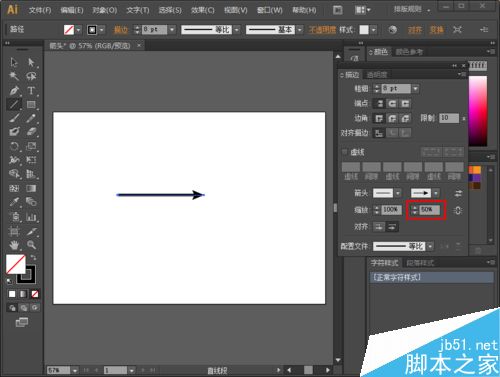This screenshot has height=377, width=500.
Task: Set toolbox paint mode to solid Color
Action: pos(12,294)
